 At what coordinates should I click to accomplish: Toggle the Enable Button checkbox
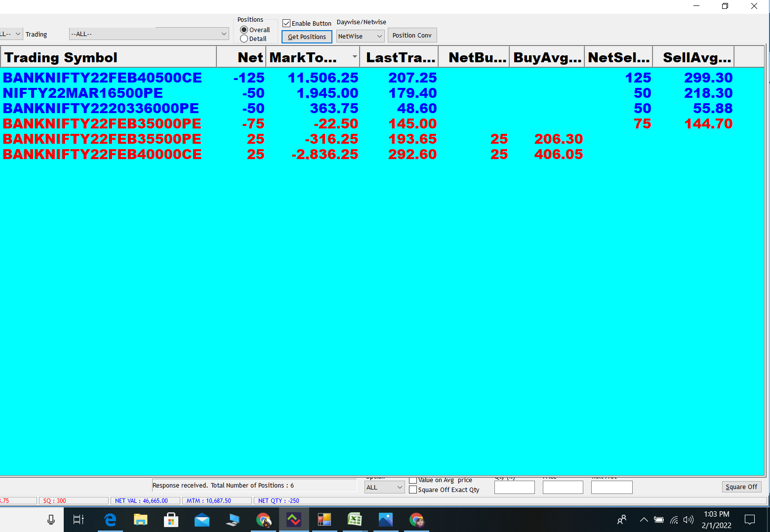(x=286, y=23)
